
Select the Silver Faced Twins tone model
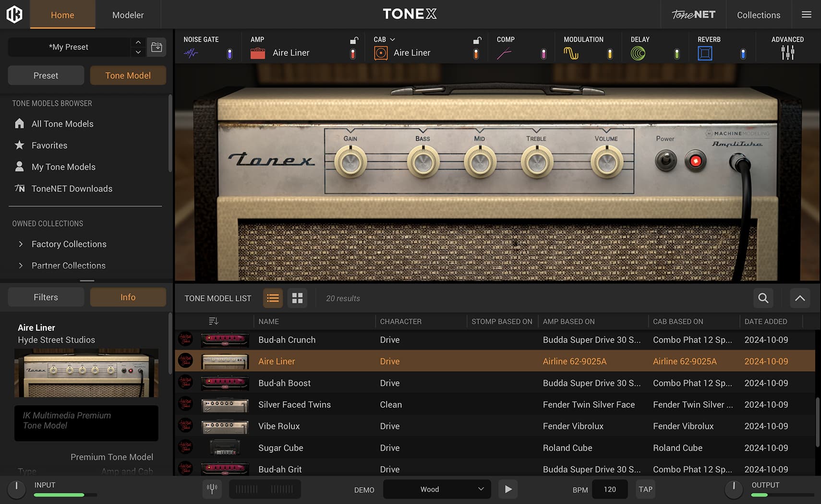[294, 405]
